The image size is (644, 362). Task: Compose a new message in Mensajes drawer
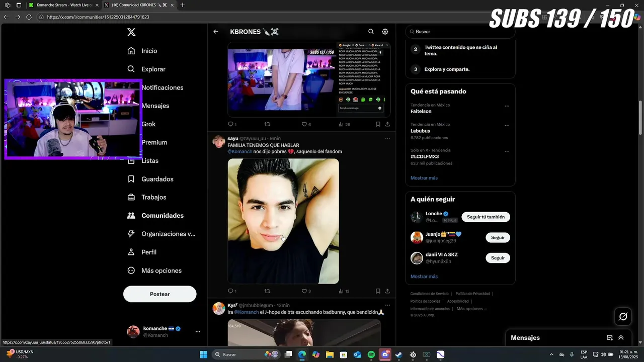point(609,338)
